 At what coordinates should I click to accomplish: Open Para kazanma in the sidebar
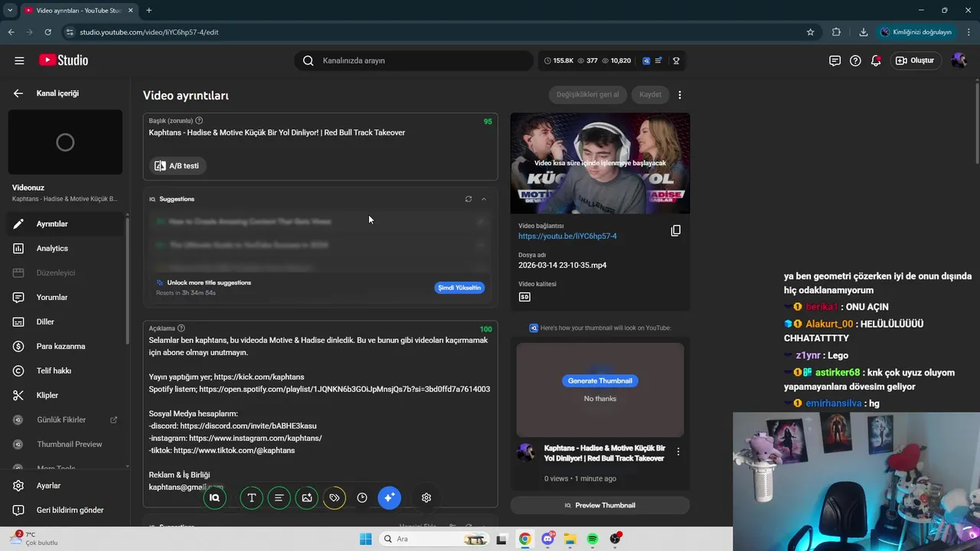click(64, 347)
